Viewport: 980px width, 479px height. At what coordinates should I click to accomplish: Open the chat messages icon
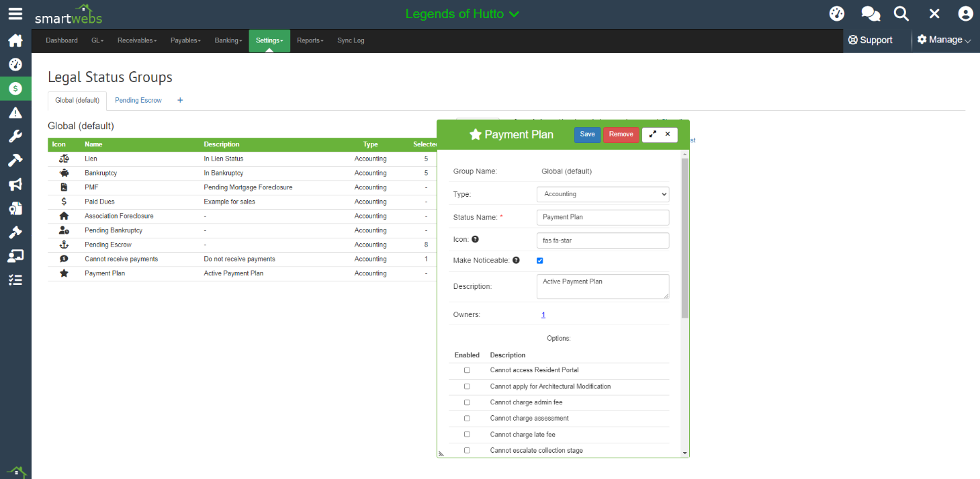[x=871, y=13]
